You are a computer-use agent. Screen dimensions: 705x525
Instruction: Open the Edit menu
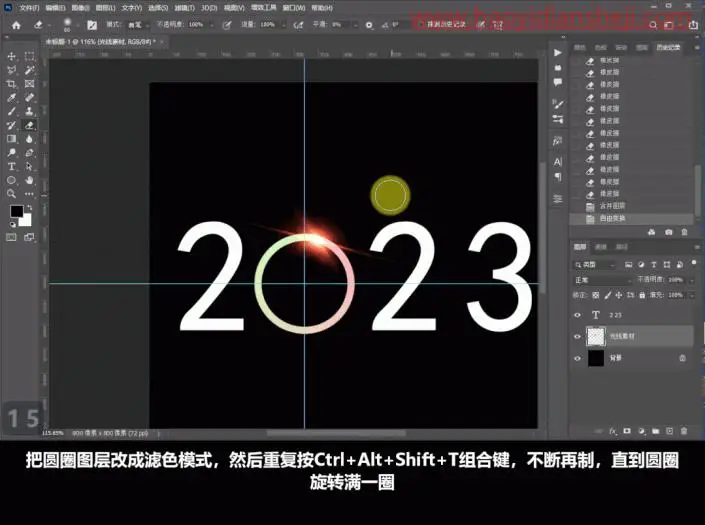[x=55, y=8]
